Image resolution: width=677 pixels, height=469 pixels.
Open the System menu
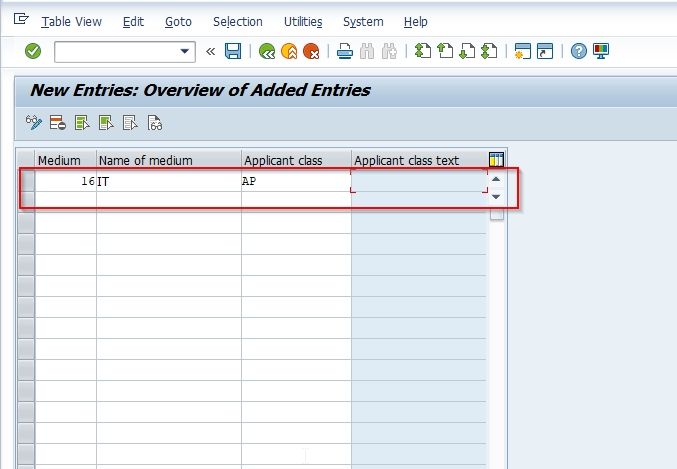(363, 22)
